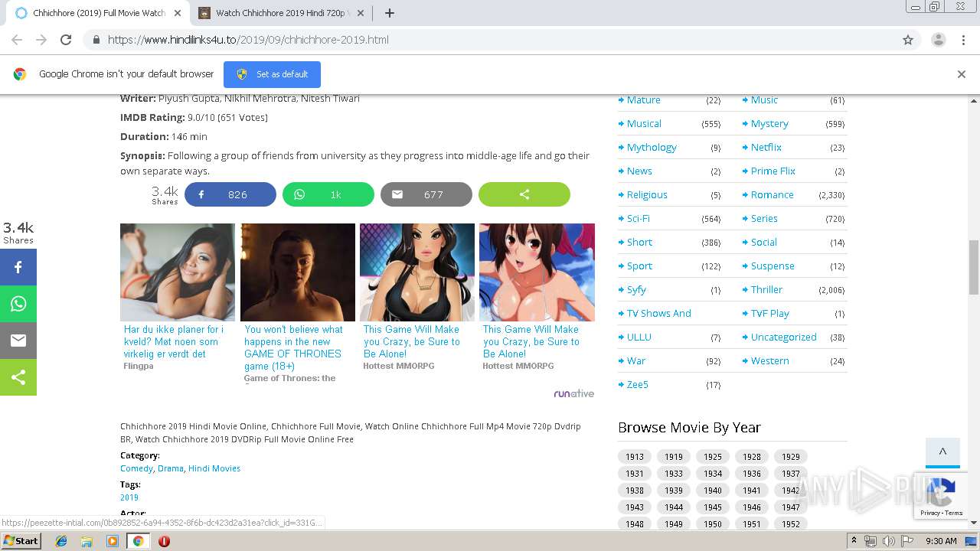Share on Facebook with 826 shares
Viewport: 980px width, 551px height.
[230, 194]
